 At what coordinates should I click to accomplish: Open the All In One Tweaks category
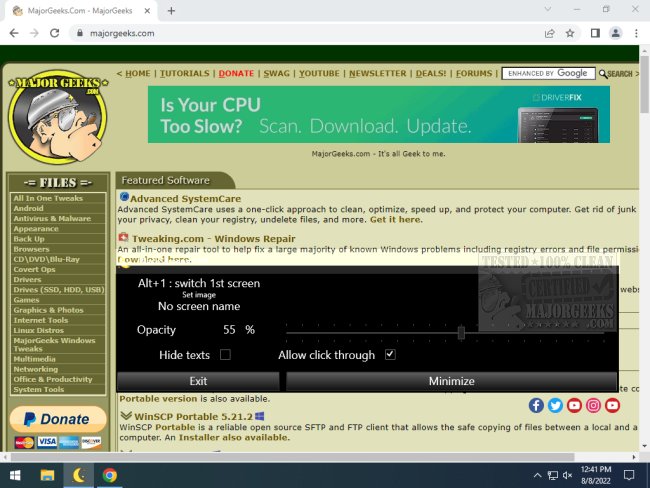point(48,198)
